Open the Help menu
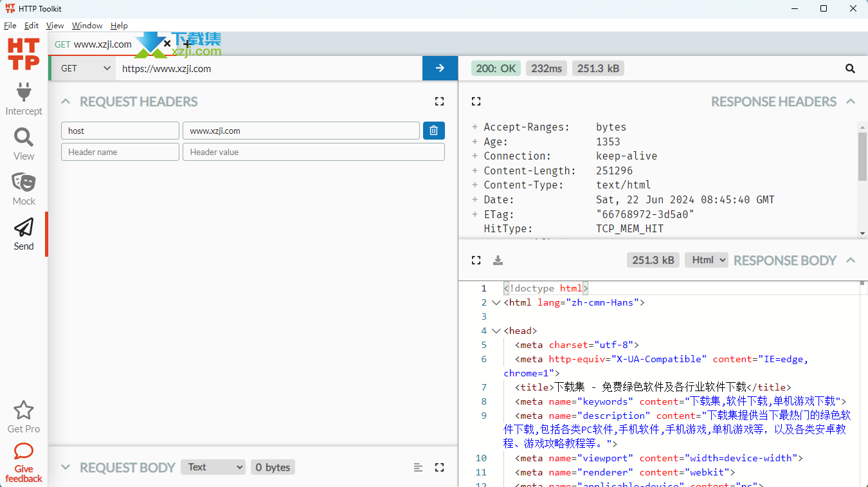The height and width of the screenshot is (487, 868). pos(119,26)
